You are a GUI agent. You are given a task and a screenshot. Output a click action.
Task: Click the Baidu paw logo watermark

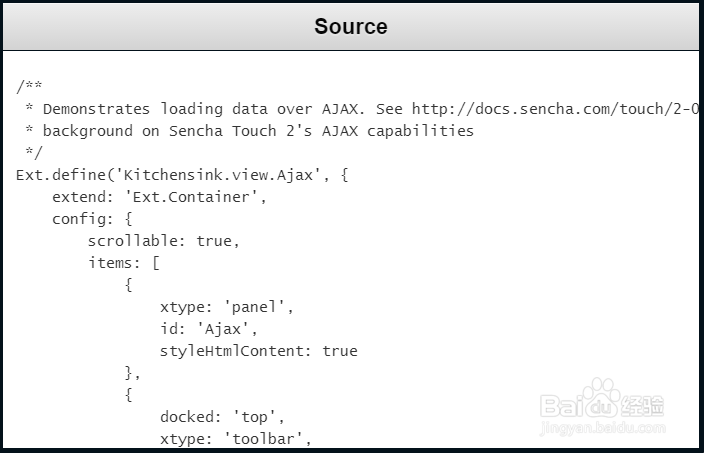[x=603, y=398]
